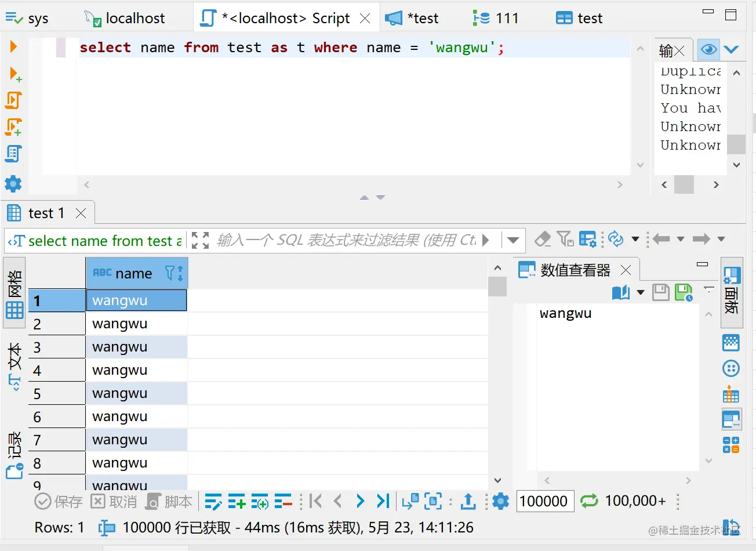Click value viewer floppy save icon
The height and width of the screenshot is (551, 756).
coord(661,292)
